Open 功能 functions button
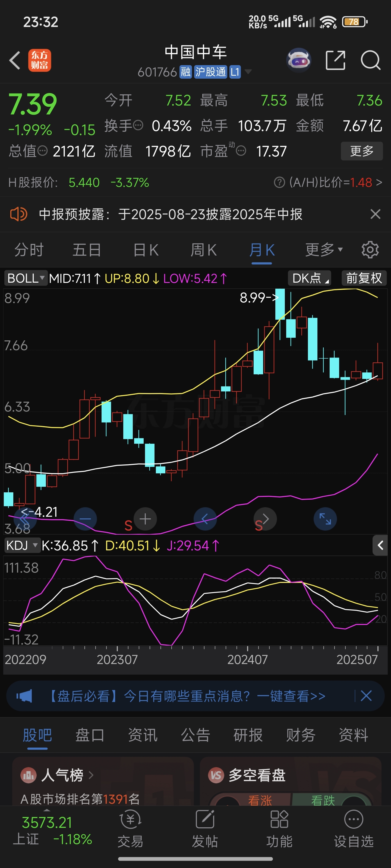This screenshot has width=391, height=868. (x=279, y=829)
